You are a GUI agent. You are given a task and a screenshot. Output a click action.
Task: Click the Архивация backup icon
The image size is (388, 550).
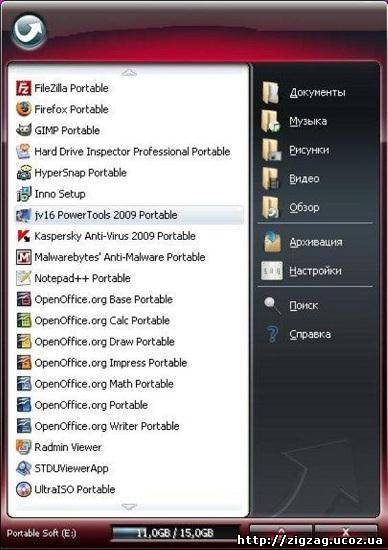tap(272, 242)
